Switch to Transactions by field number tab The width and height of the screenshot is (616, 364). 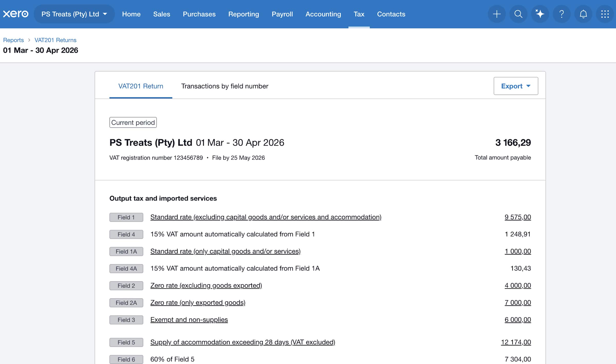click(225, 86)
